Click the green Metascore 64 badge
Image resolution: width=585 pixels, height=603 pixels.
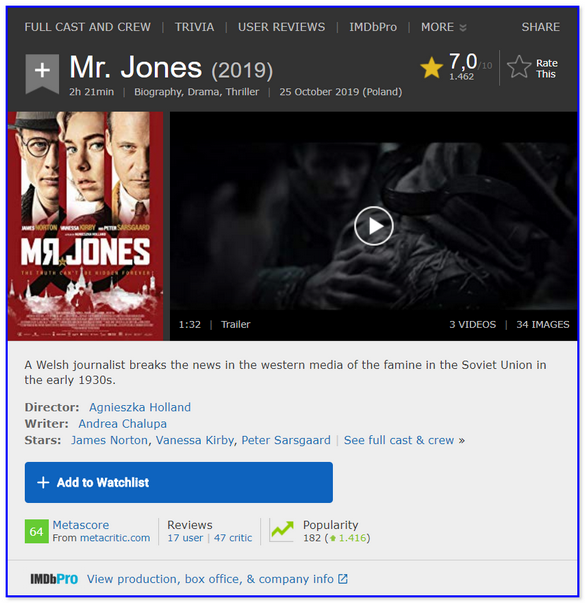point(37,531)
